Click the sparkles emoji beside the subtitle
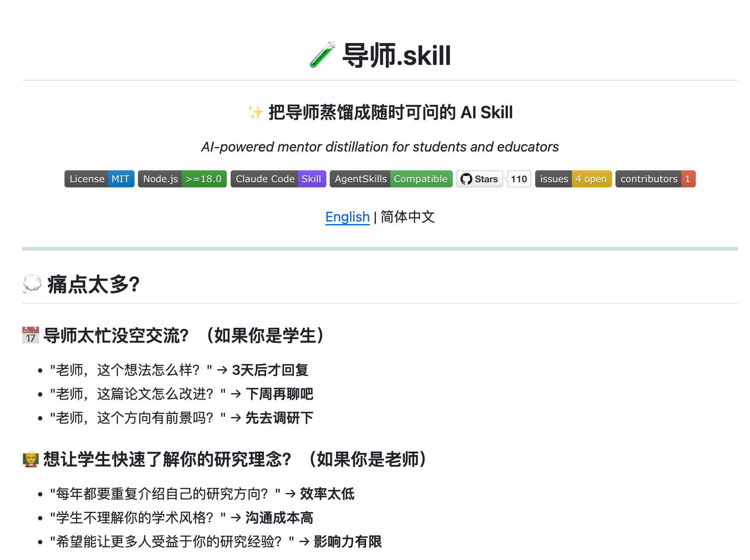This screenshot has height=560, width=750. (x=256, y=112)
